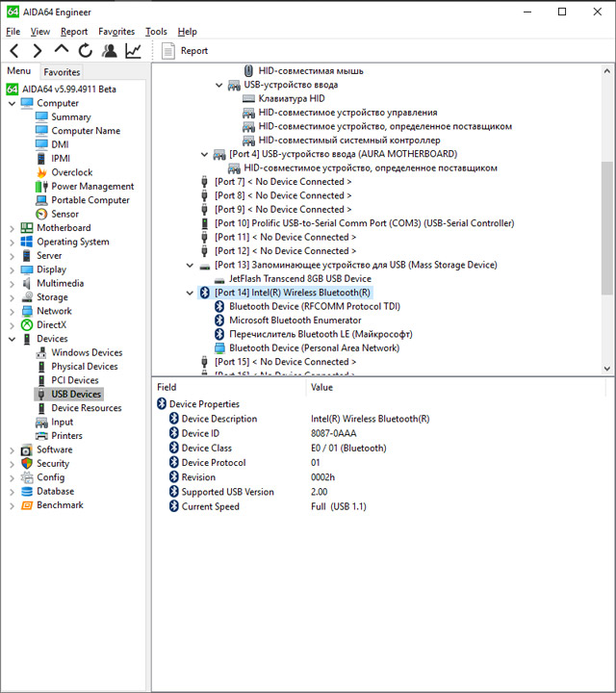This screenshot has height=693, width=616.
Task: Click device tree scrollbar down arrow
Action: (x=607, y=368)
